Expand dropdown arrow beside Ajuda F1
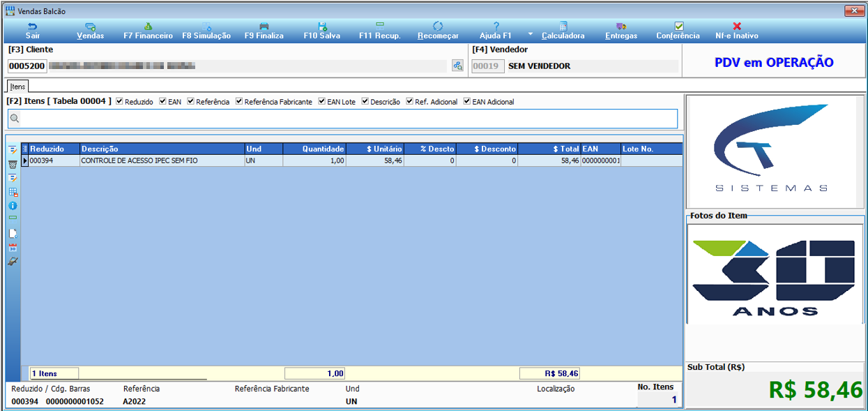868x411 pixels. tap(530, 33)
